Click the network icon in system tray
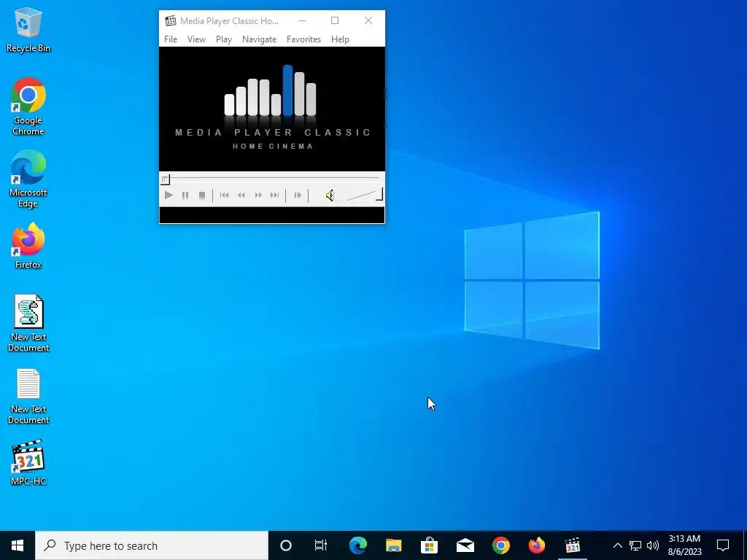The image size is (747, 560). 635,545
